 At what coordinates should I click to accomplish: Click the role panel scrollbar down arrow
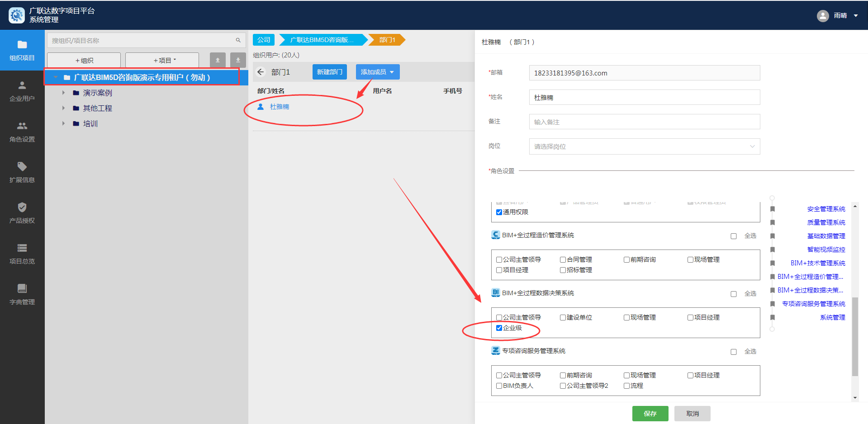[x=855, y=398]
